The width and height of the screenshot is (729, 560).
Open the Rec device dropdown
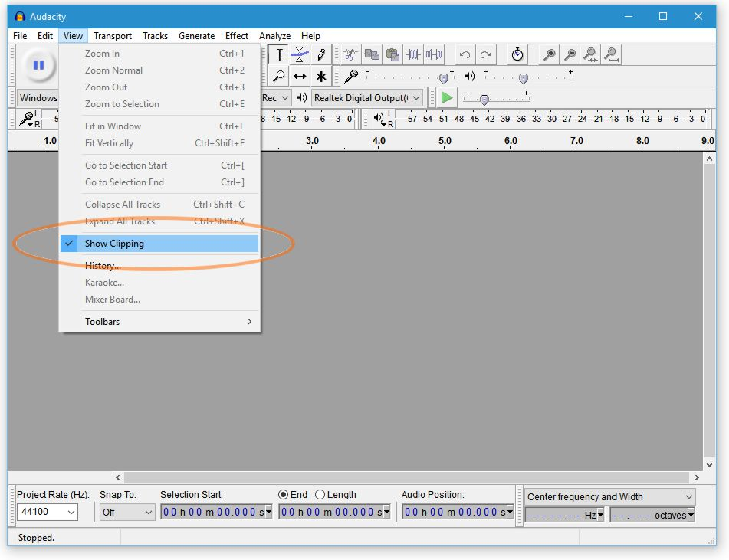(276, 98)
